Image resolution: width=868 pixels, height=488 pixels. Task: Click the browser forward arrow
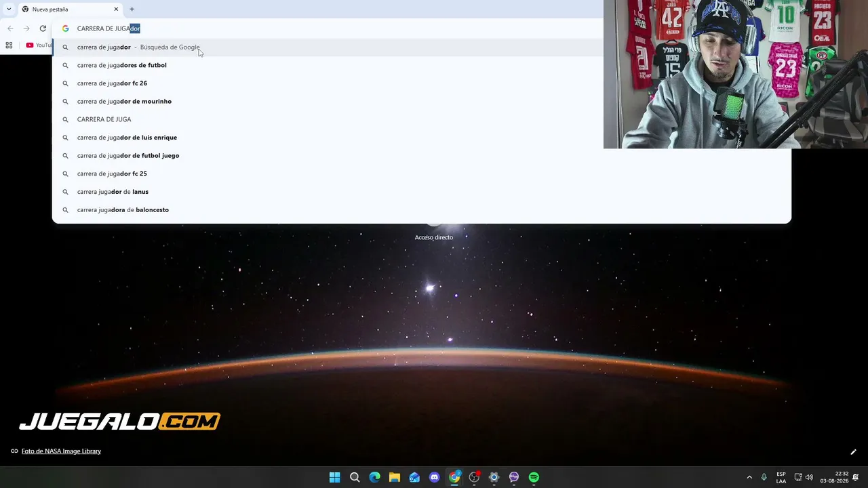click(x=26, y=28)
